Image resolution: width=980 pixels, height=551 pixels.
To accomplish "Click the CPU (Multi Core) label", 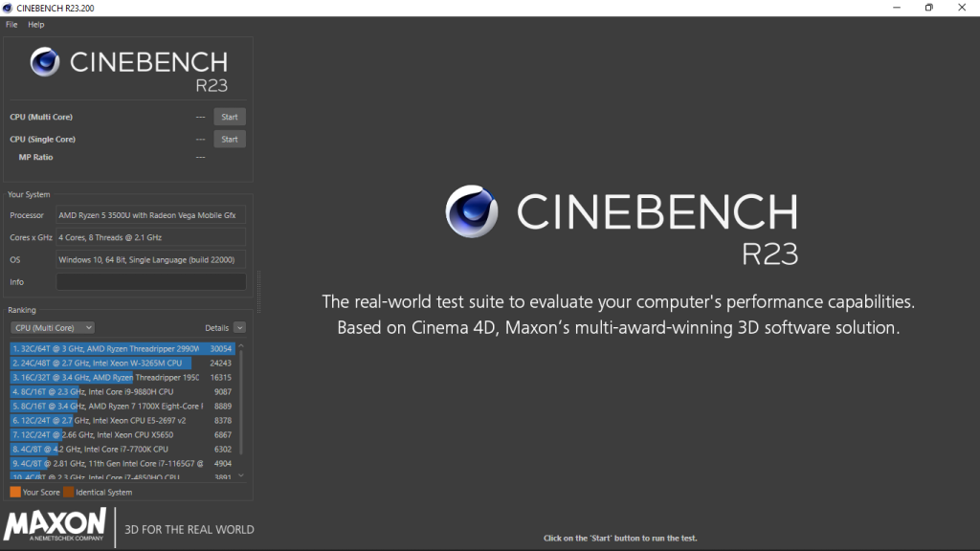I will (41, 117).
